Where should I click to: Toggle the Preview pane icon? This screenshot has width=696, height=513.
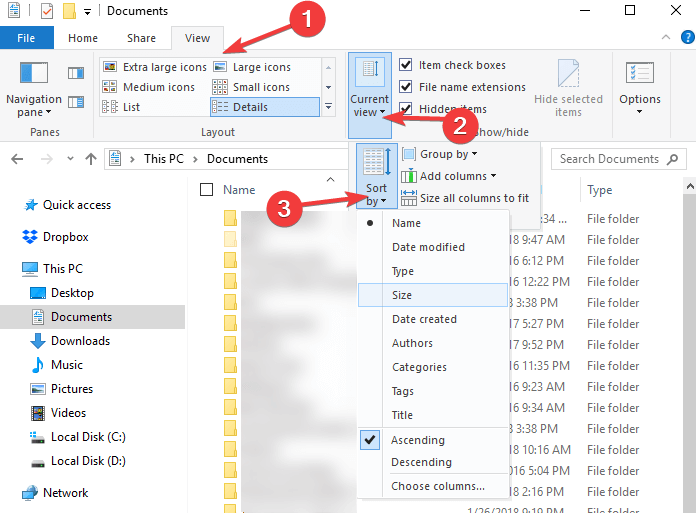click(x=76, y=73)
